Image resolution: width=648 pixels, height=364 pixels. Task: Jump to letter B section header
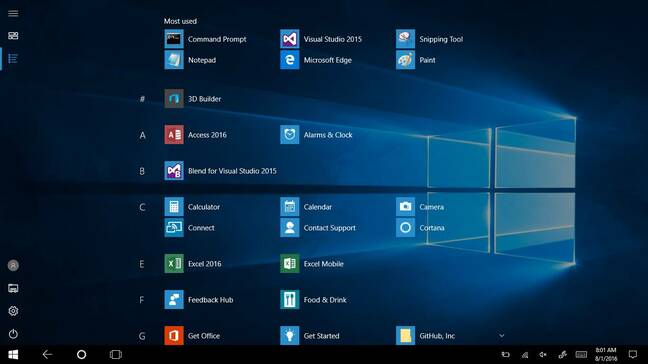tap(142, 171)
